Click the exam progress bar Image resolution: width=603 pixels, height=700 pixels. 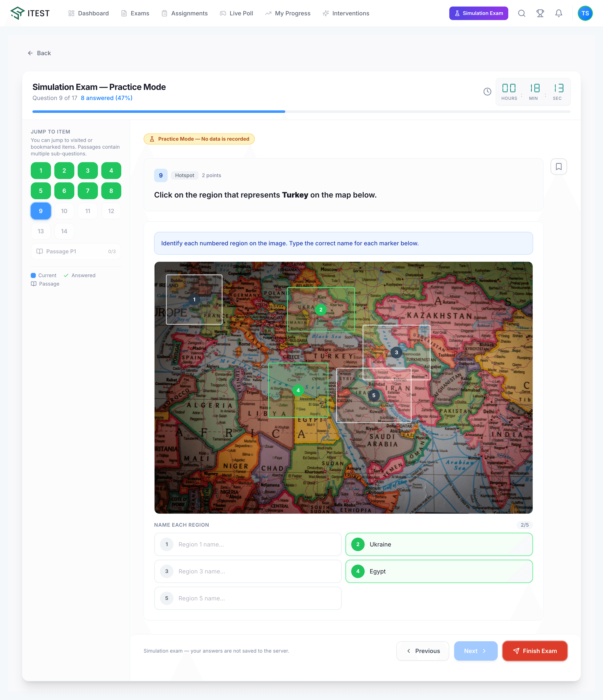301,111
